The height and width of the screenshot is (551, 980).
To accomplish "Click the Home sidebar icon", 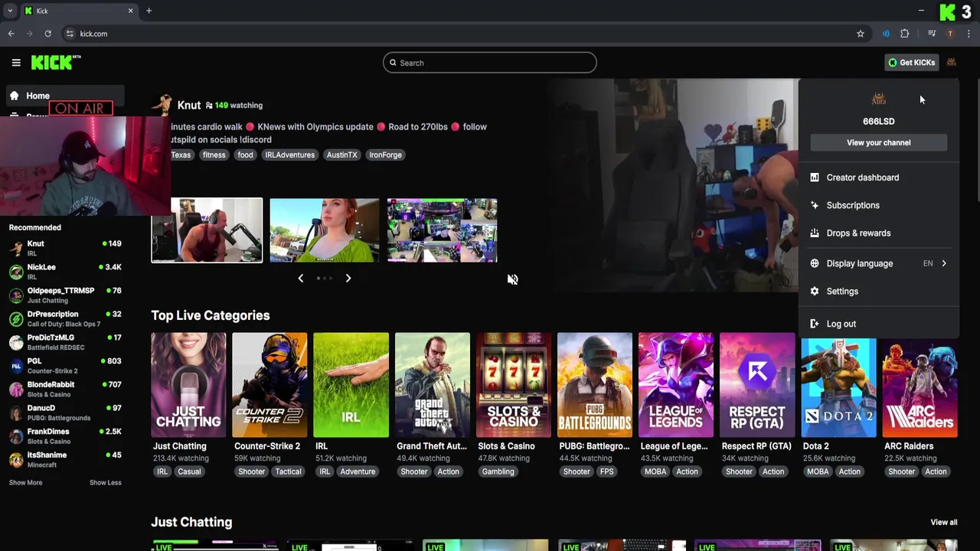I will pos(14,96).
